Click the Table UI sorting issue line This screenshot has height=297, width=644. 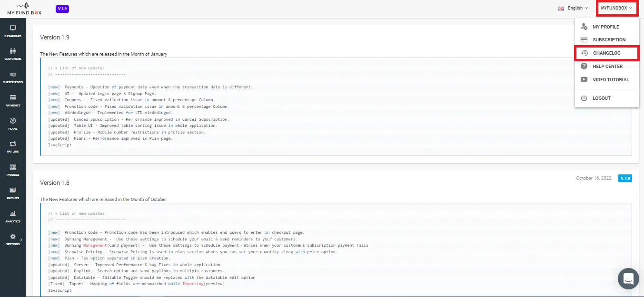tap(133, 126)
